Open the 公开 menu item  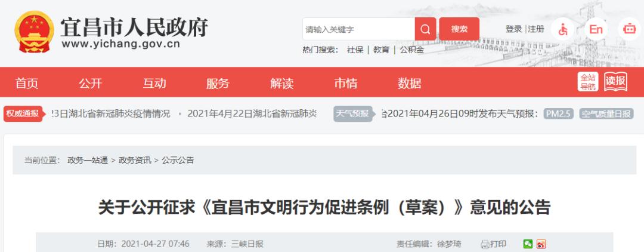pos(91,84)
